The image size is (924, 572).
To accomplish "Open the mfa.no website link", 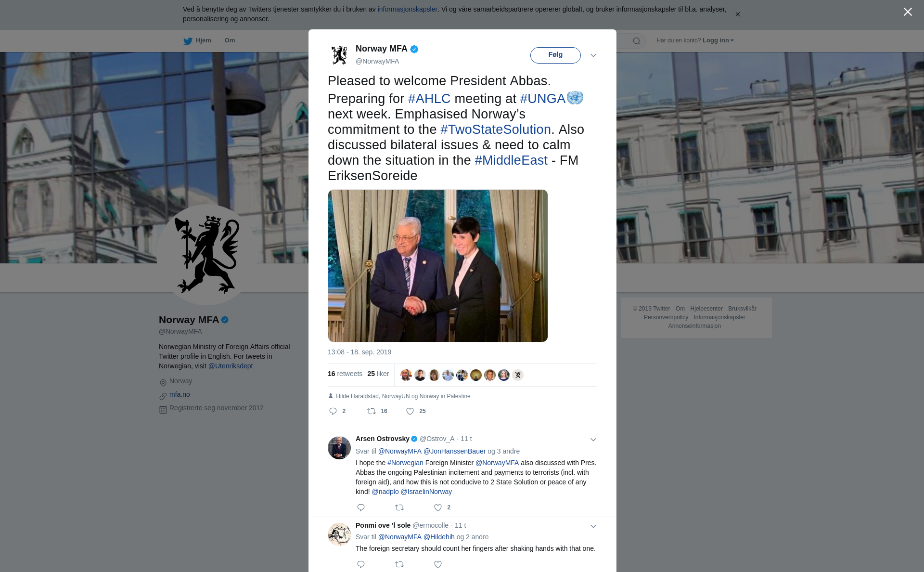I will click(x=180, y=394).
